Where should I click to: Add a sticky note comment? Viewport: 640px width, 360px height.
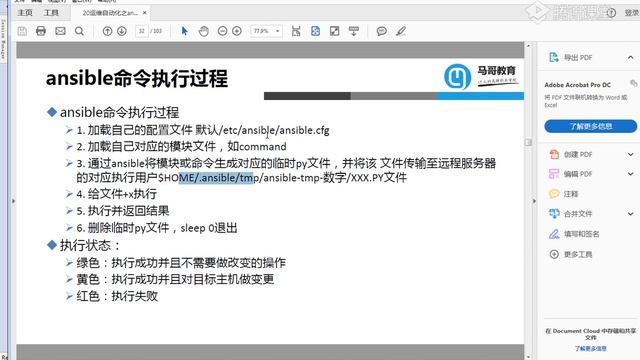(382, 31)
